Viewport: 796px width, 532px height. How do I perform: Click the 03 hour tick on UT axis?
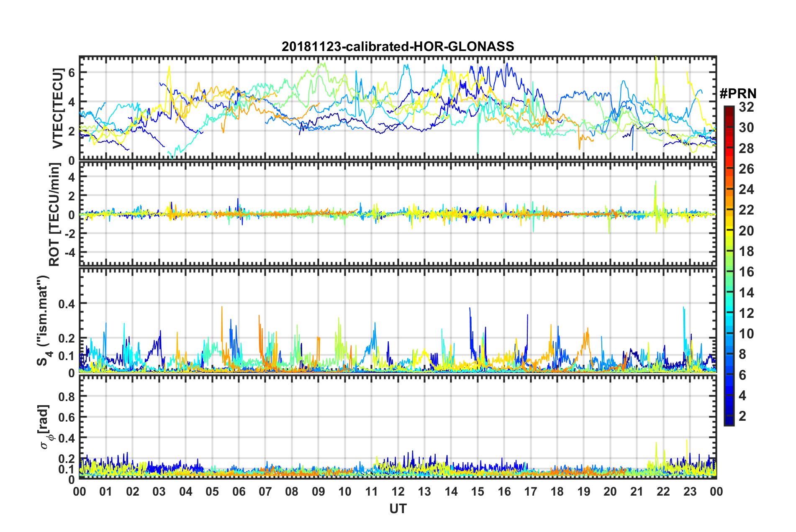(x=159, y=491)
